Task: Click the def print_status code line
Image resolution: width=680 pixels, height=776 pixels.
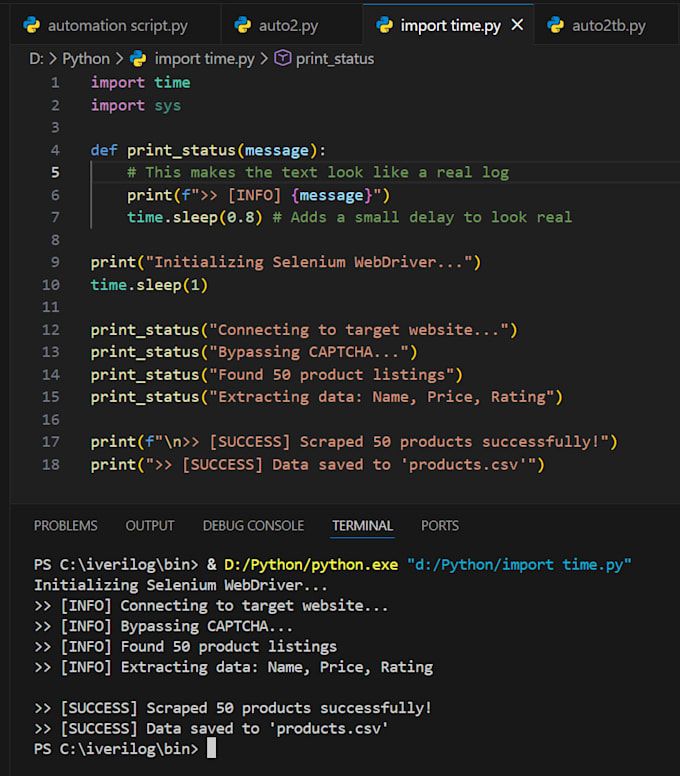Action: click(x=208, y=150)
